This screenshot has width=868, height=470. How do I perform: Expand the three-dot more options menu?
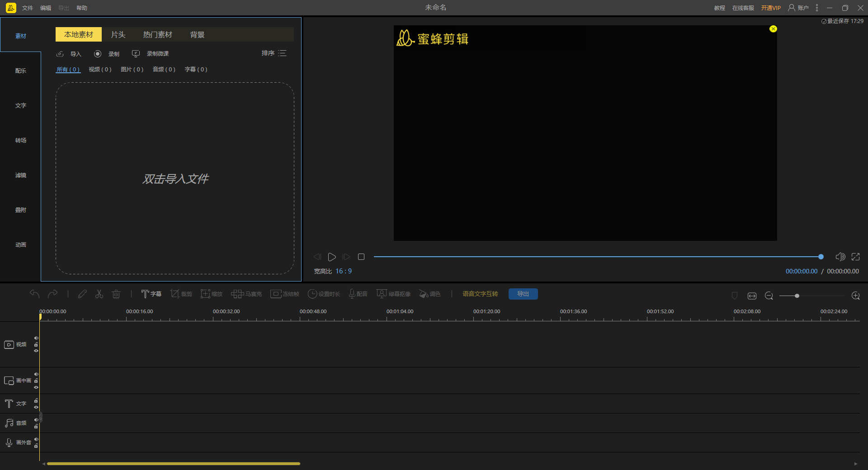click(x=816, y=8)
